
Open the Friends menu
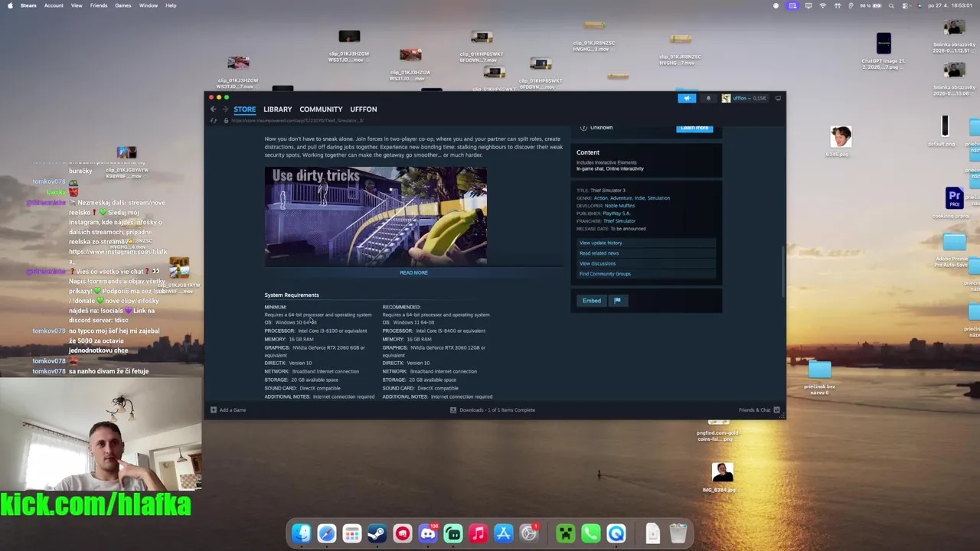coord(99,5)
